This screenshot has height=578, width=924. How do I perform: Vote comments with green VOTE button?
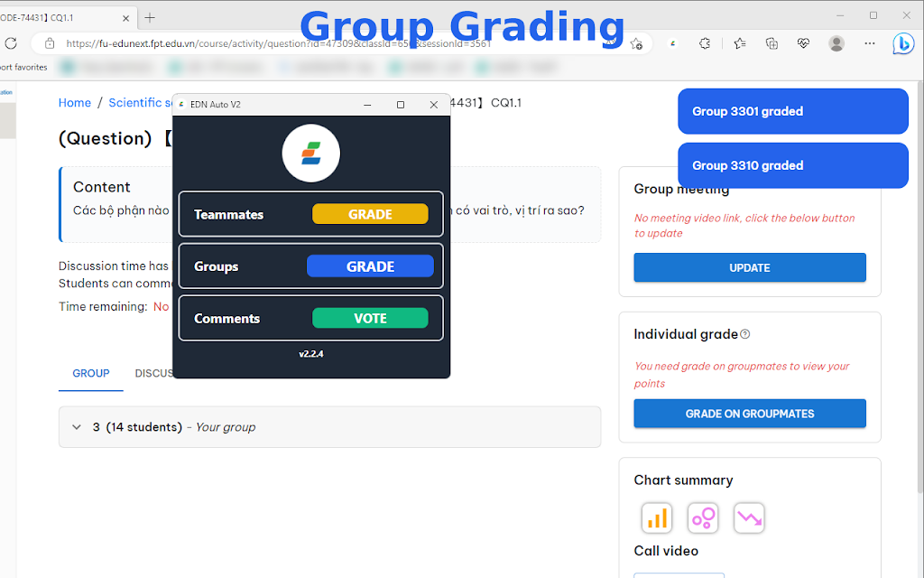pos(370,318)
